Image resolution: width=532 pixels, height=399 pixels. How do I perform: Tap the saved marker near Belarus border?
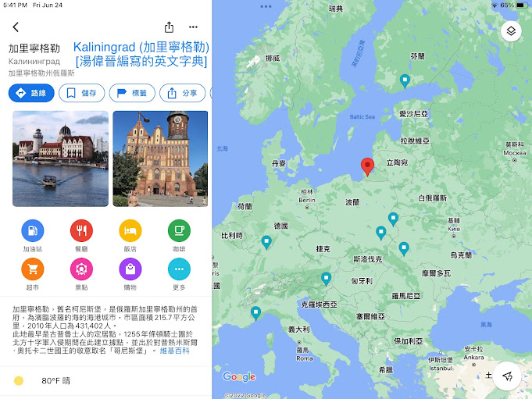[393, 219]
